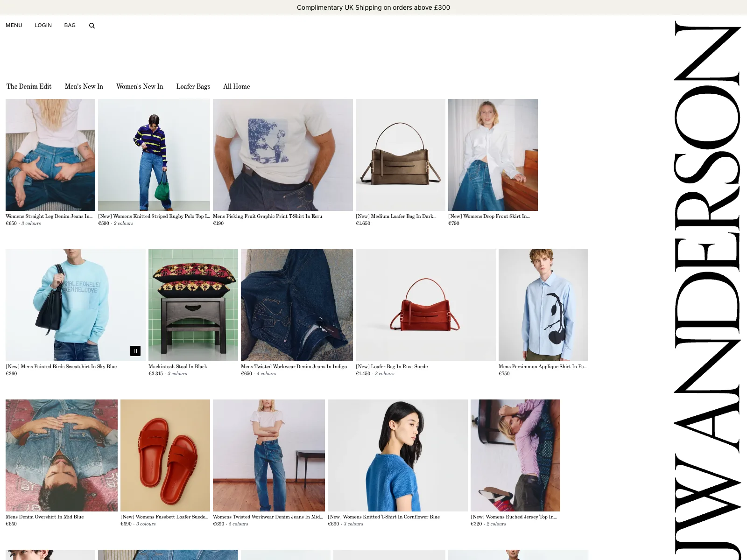Screen dimensions: 747x560
Task: Click the '€790' skirt price
Action: click(454, 223)
